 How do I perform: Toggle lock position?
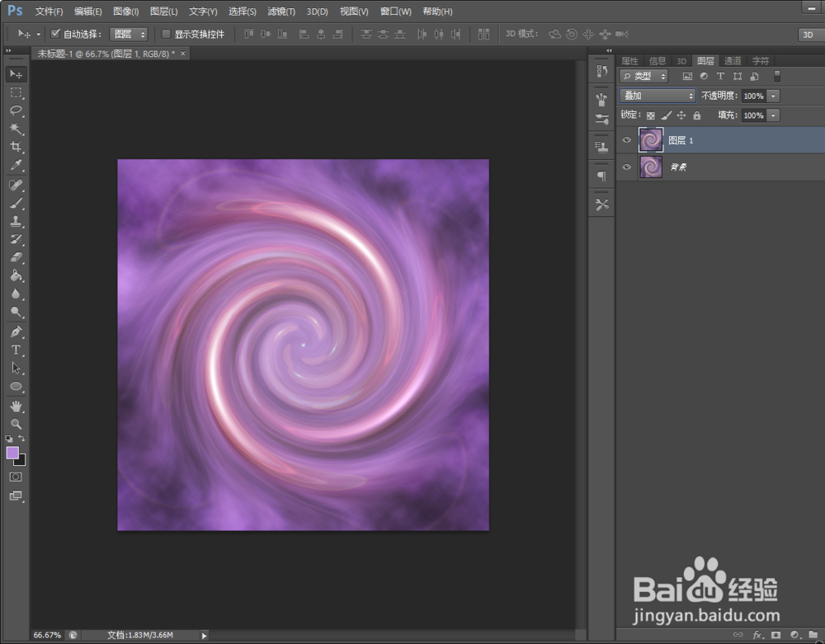coord(681,115)
